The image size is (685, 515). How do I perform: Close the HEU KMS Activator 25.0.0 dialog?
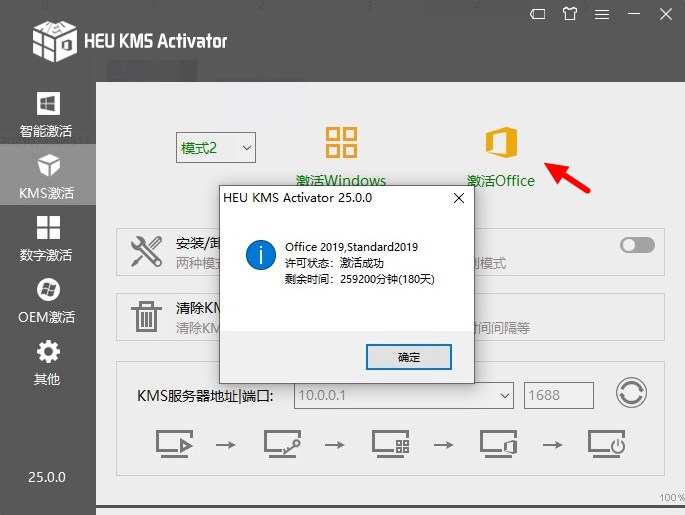[459, 198]
